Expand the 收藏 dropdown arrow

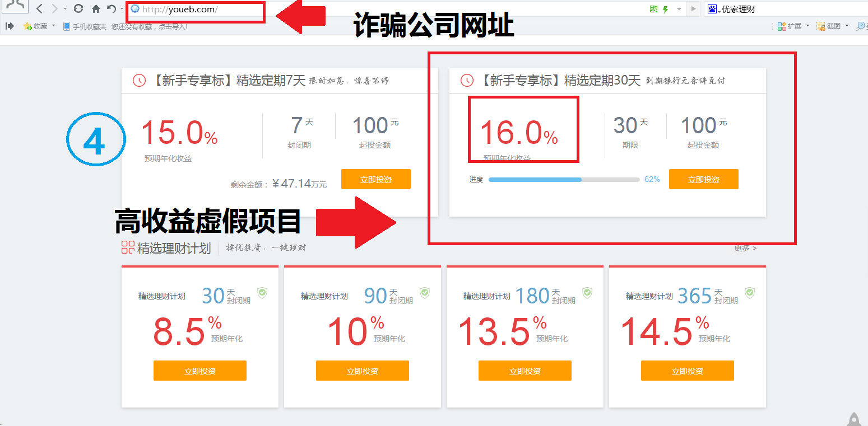53,26
